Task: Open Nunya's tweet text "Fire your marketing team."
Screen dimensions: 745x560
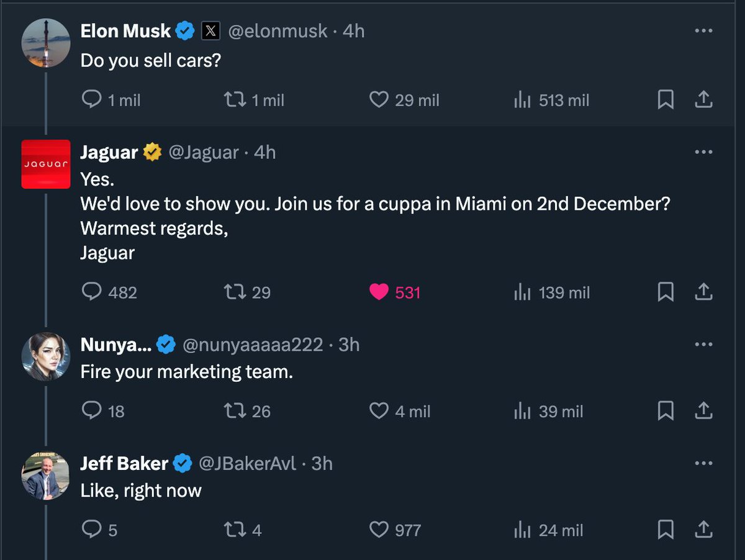Action: (x=186, y=372)
